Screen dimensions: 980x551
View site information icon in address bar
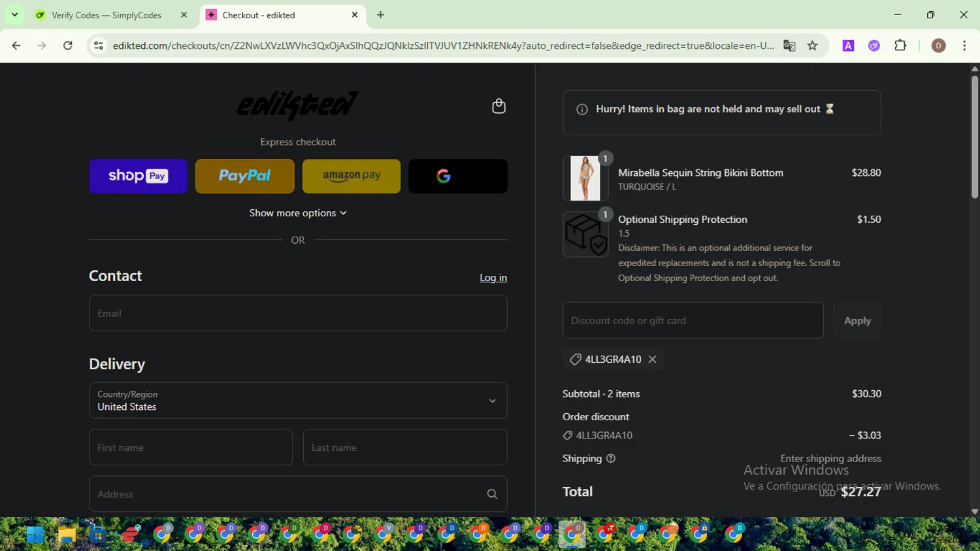(x=98, y=46)
